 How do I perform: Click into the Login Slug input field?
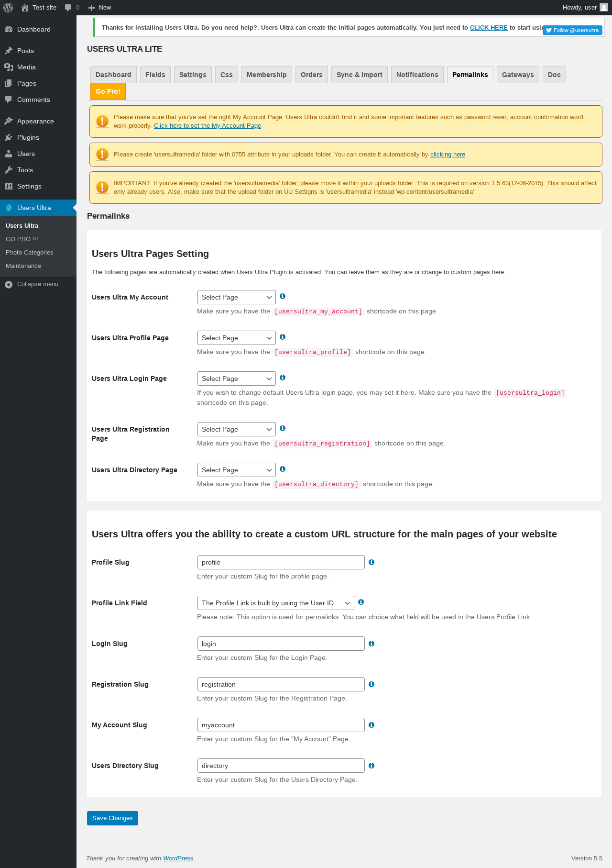(281, 644)
